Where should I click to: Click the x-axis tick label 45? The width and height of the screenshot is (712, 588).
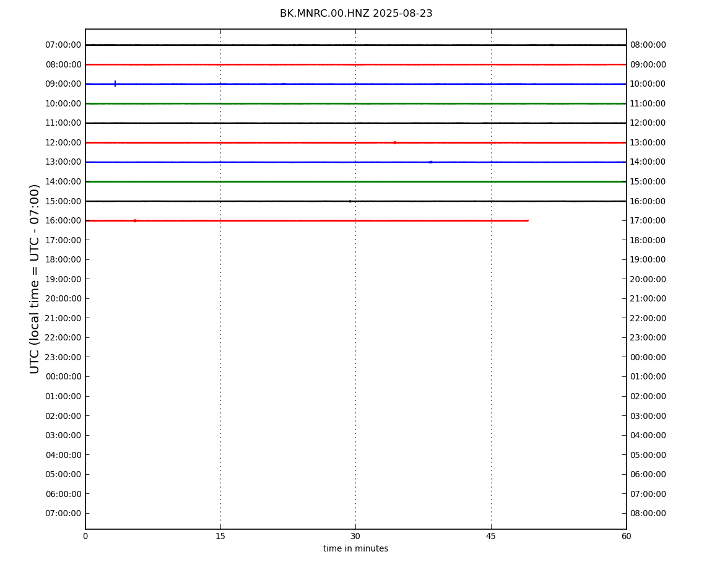pyautogui.click(x=491, y=537)
